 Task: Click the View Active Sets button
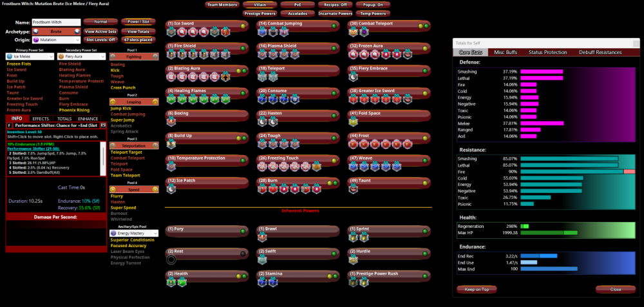click(x=100, y=31)
